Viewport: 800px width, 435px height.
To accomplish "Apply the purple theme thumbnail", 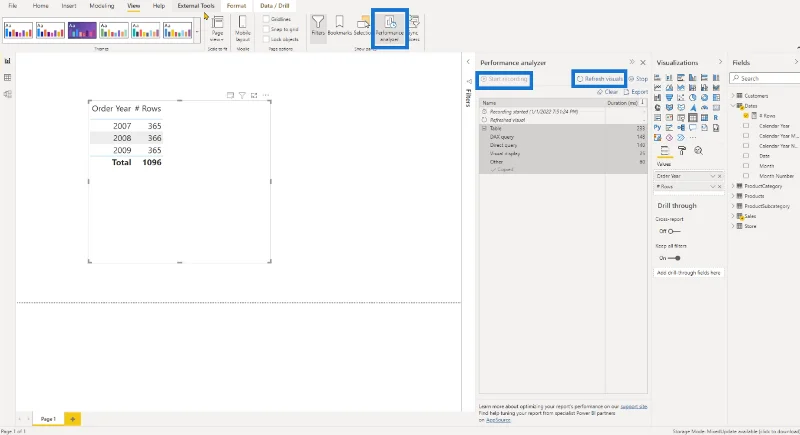I will pyautogui.click(x=82, y=31).
